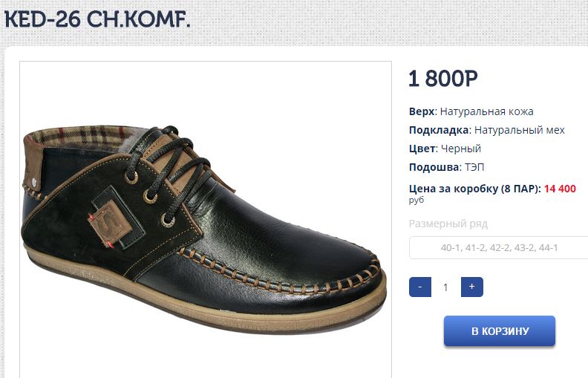Click the Подошва: ТЭП sole line
The height and width of the screenshot is (378, 588).
click(447, 167)
